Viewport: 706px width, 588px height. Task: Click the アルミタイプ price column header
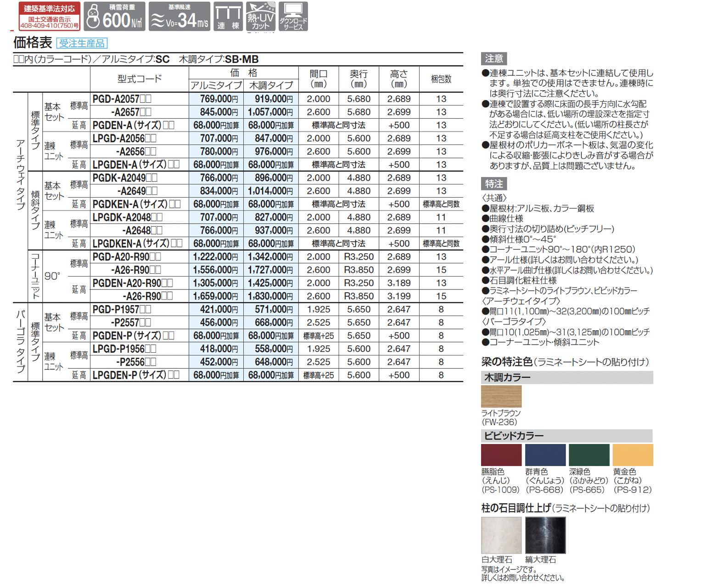tap(216, 85)
